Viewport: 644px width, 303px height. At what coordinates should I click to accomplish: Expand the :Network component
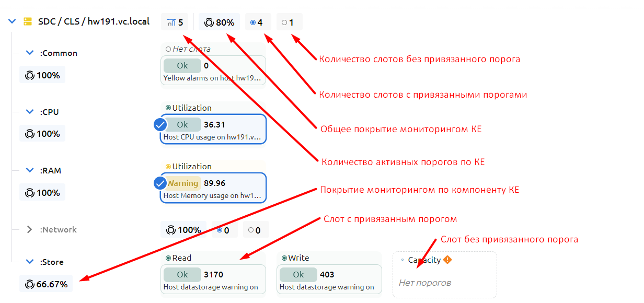point(30,229)
